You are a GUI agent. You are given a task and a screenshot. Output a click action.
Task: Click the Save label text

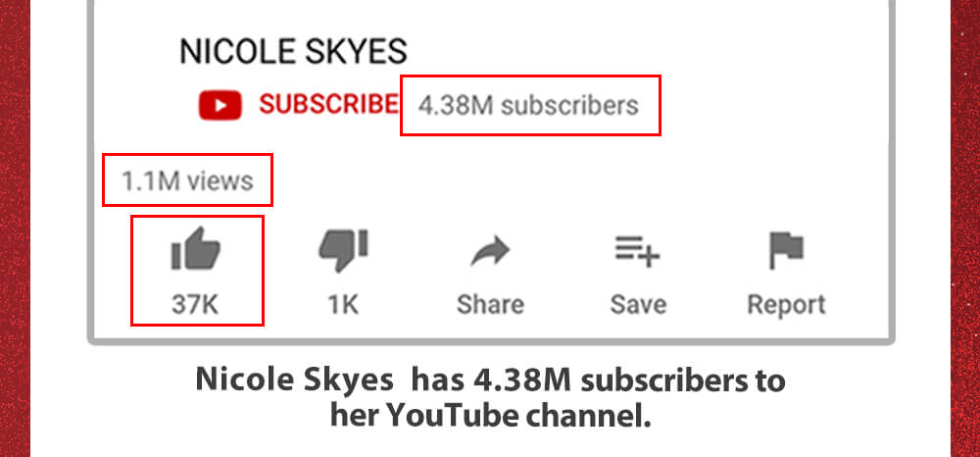(x=638, y=304)
